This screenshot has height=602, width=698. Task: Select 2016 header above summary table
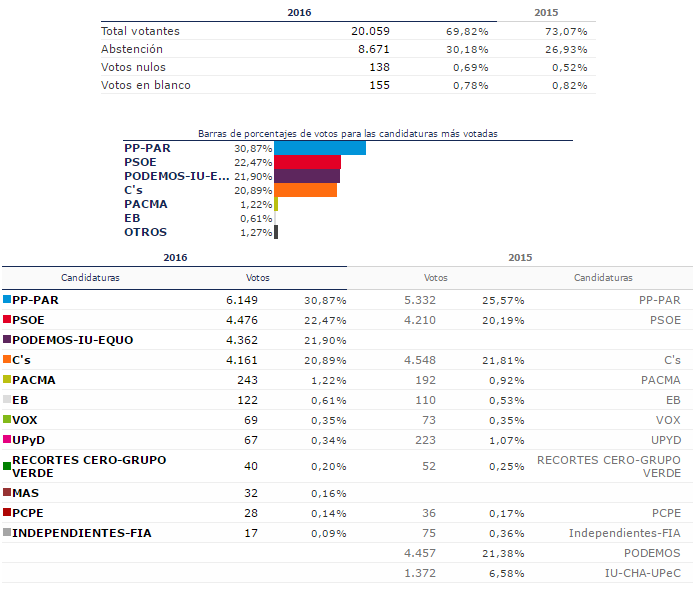pyautogui.click(x=299, y=12)
